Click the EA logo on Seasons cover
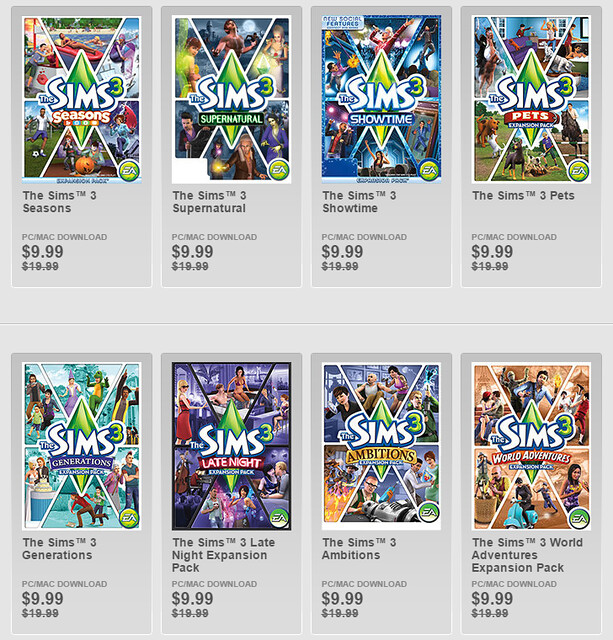The height and width of the screenshot is (640, 613). click(129, 171)
